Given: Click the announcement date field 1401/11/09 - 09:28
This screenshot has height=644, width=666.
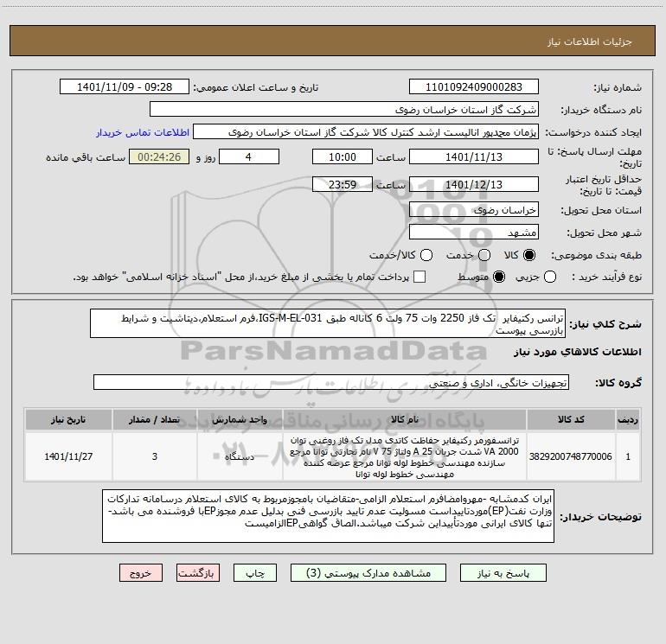Looking at the screenshot, I should 125,86.
